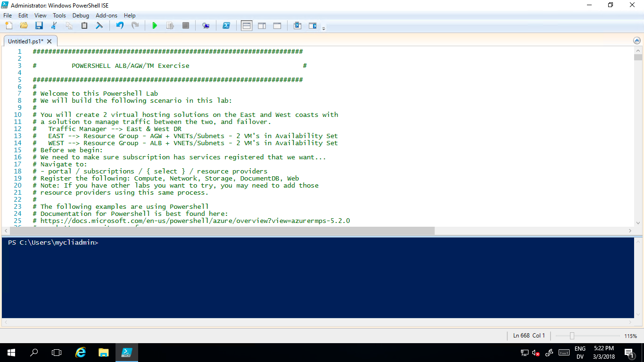Click the 'Navigate to:' comment line

tap(60, 164)
